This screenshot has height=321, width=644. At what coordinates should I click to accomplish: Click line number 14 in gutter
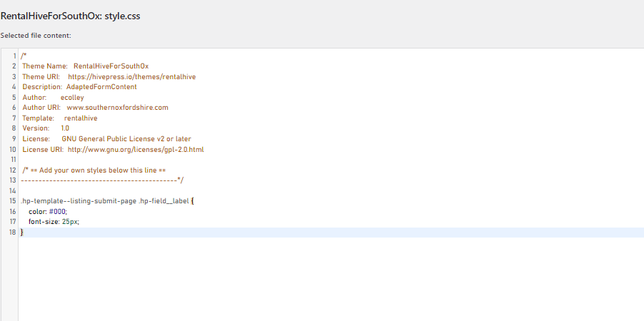[14, 191]
